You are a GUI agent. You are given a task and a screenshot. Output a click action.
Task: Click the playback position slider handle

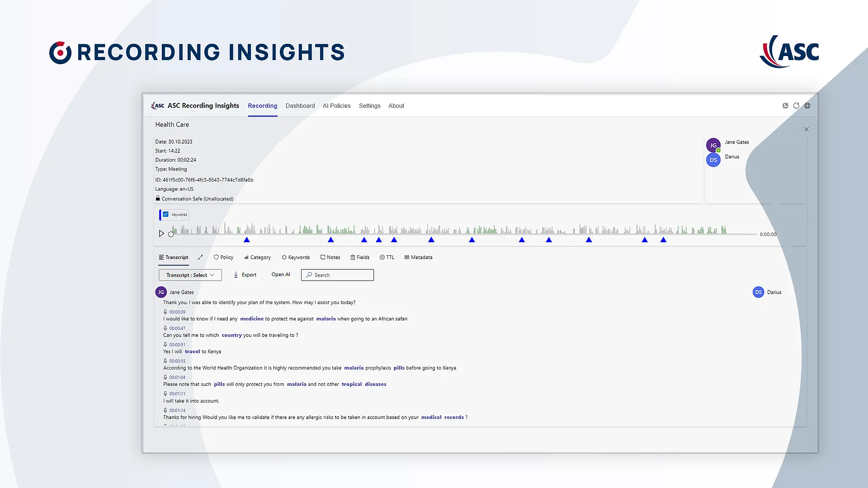point(171,234)
